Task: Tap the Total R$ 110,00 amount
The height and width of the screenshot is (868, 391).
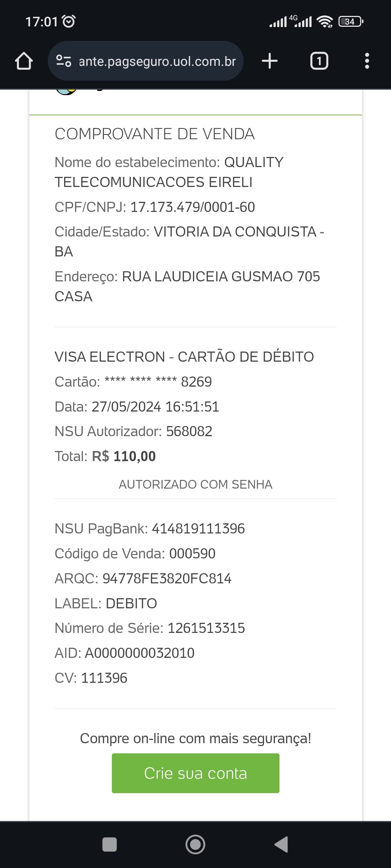Action: [x=124, y=456]
